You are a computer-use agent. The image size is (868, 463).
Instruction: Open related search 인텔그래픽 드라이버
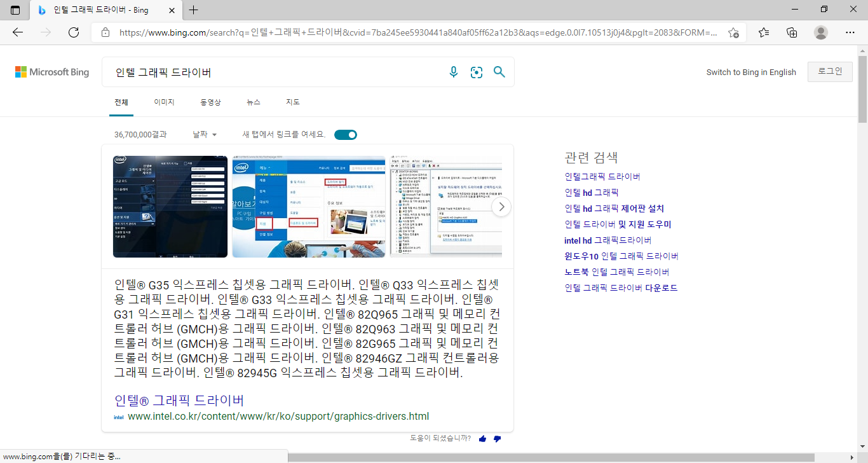coord(602,177)
